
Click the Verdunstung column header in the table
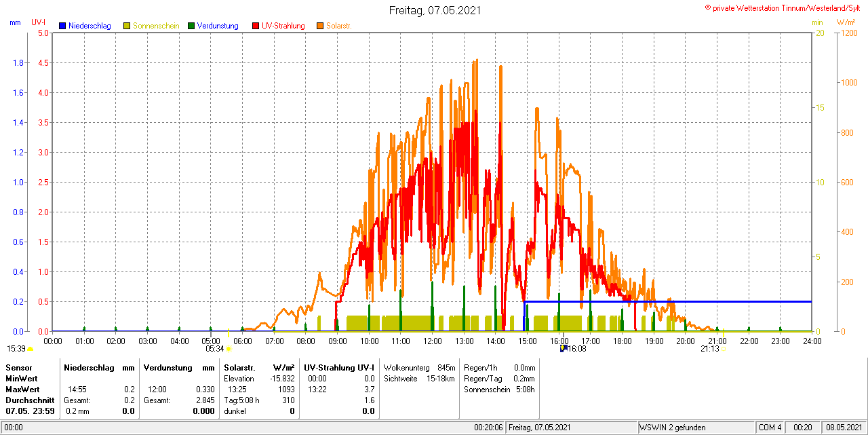pos(168,367)
